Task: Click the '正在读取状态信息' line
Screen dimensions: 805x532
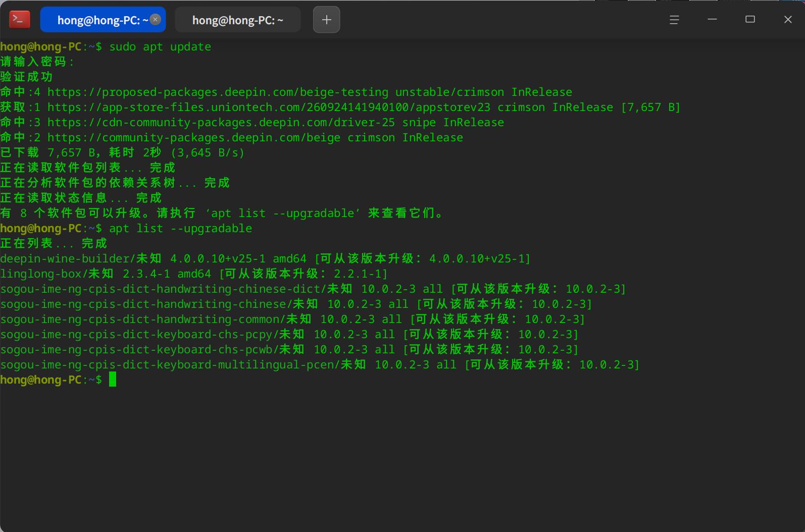Action: [81, 198]
